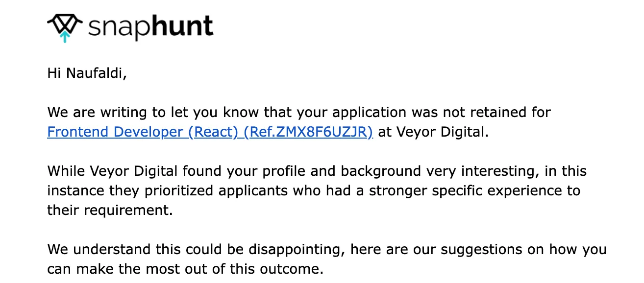Viewport: 644px width, 283px height.
Task: Click the line starting "We are writing to let"
Action: 299,113
